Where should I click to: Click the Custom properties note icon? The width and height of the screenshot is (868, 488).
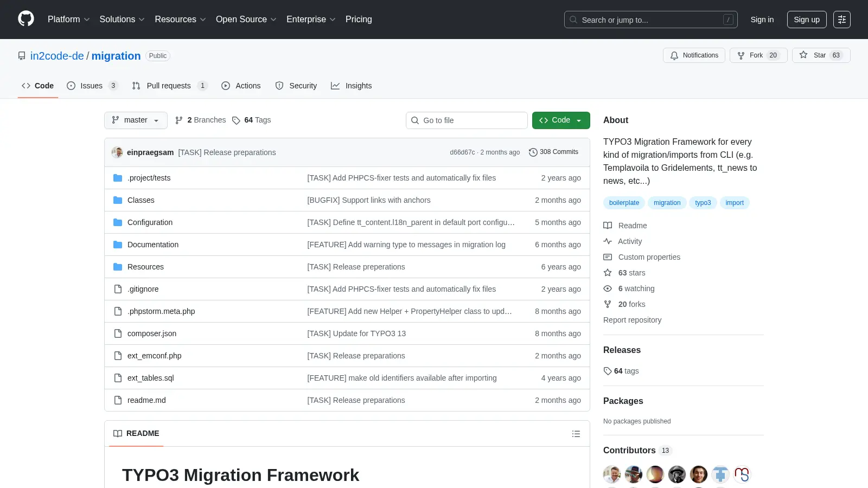click(608, 257)
